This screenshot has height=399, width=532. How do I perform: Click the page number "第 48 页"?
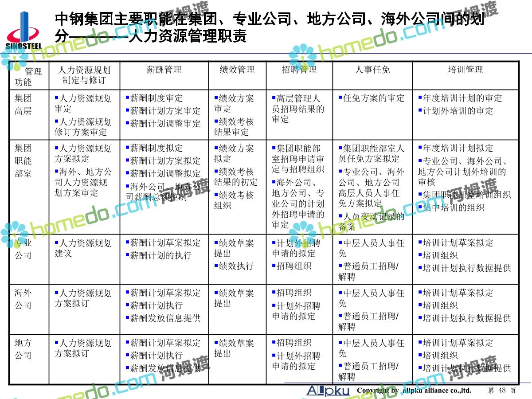click(502, 391)
